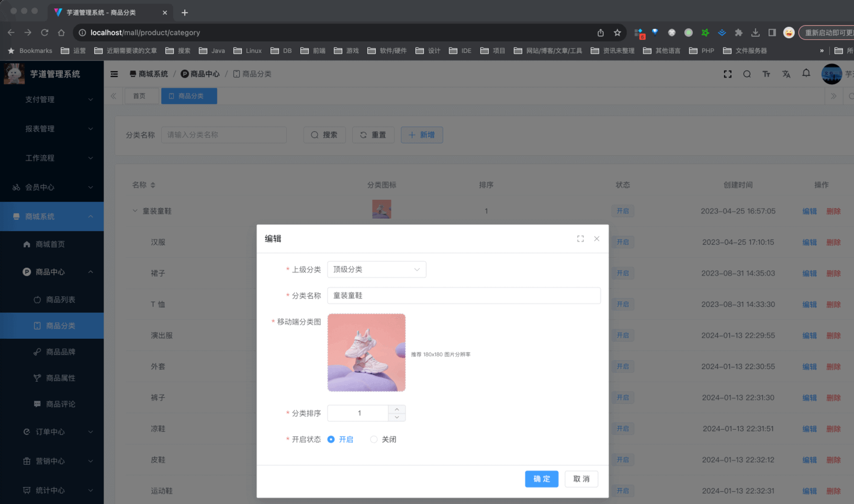854x504 pixels.
Task: Open the user avatar menu in the header
Action: (831, 74)
